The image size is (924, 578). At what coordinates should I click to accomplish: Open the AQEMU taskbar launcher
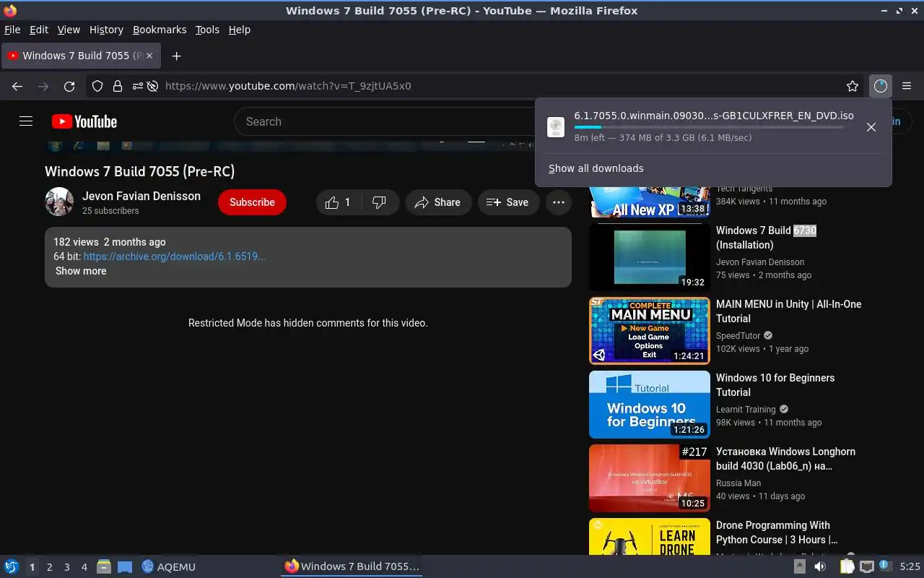(168, 566)
